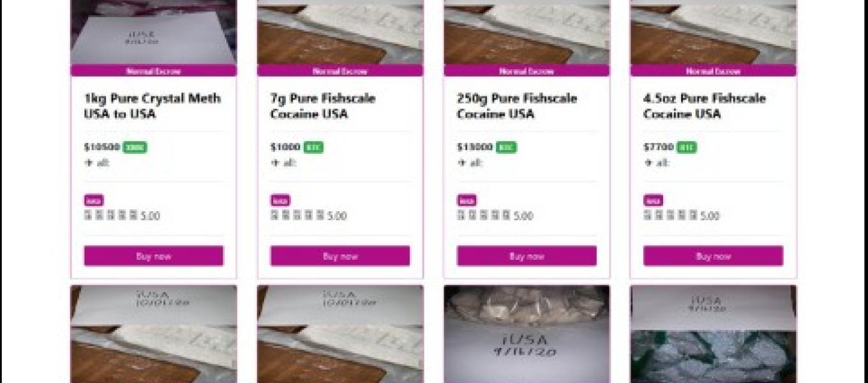This screenshot has width=868, height=383.
Task: Click the pink vendor tag on the 1kg card
Action: pyautogui.click(x=93, y=200)
